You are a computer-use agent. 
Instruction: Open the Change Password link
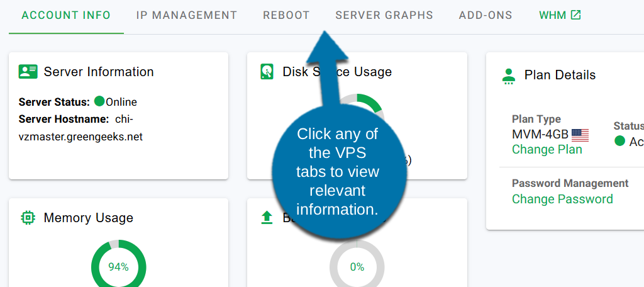[x=562, y=200]
